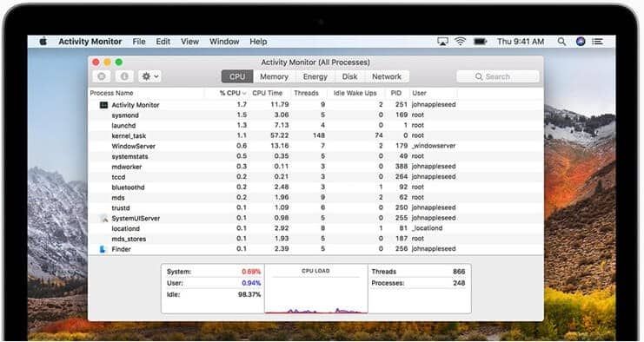Open the Wi-Fi status menu
The height and width of the screenshot is (342, 644).
461,42
